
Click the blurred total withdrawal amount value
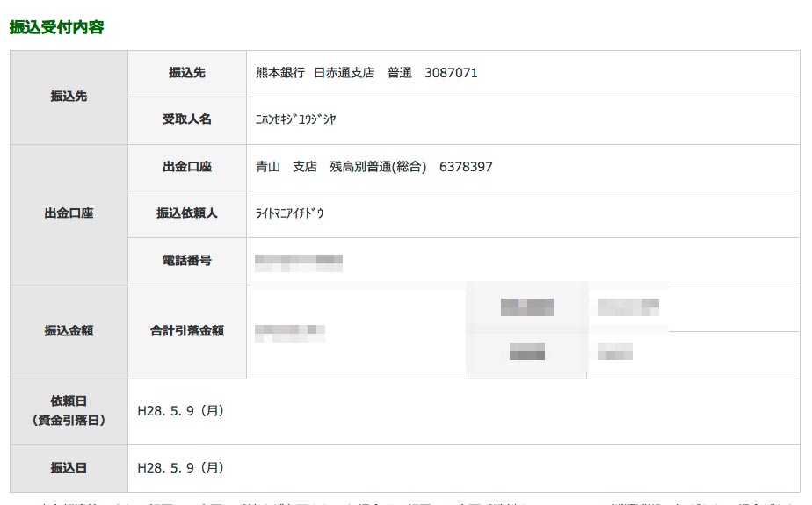pyautogui.click(x=290, y=332)
